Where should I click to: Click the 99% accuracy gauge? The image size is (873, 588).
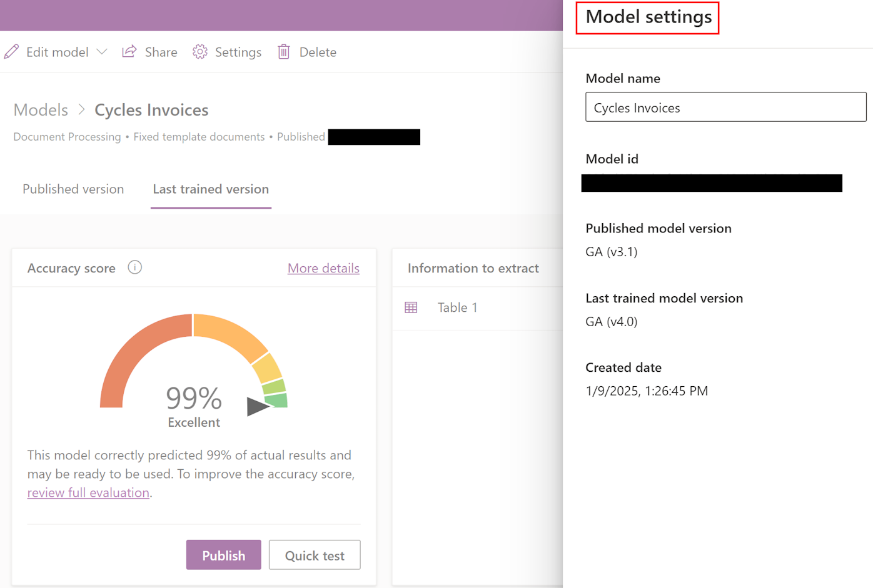(x=194, y=397)
